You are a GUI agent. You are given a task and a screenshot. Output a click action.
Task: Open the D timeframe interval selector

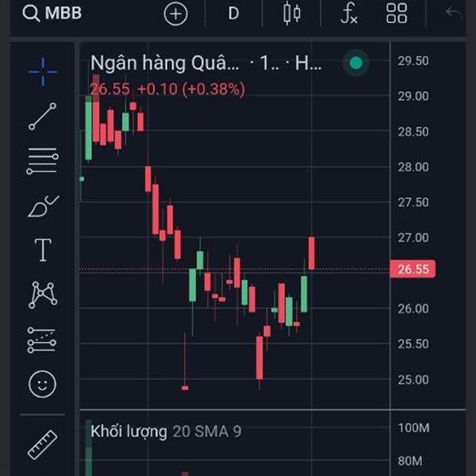233,13
